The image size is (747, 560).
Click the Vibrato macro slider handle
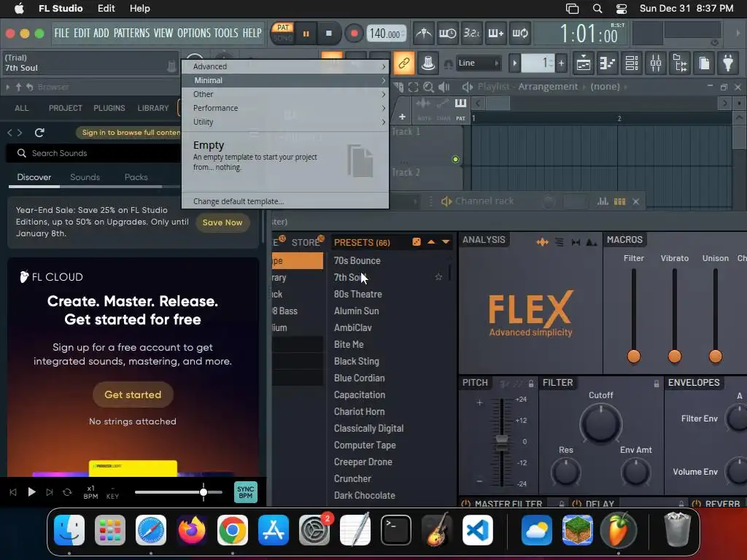click(675, 356)
